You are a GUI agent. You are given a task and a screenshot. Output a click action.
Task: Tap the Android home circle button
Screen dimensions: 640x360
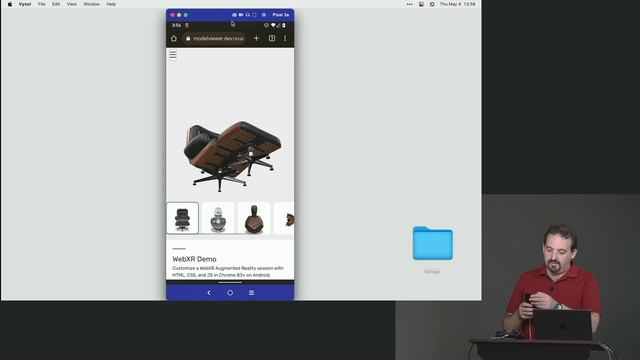click(230, 293)
